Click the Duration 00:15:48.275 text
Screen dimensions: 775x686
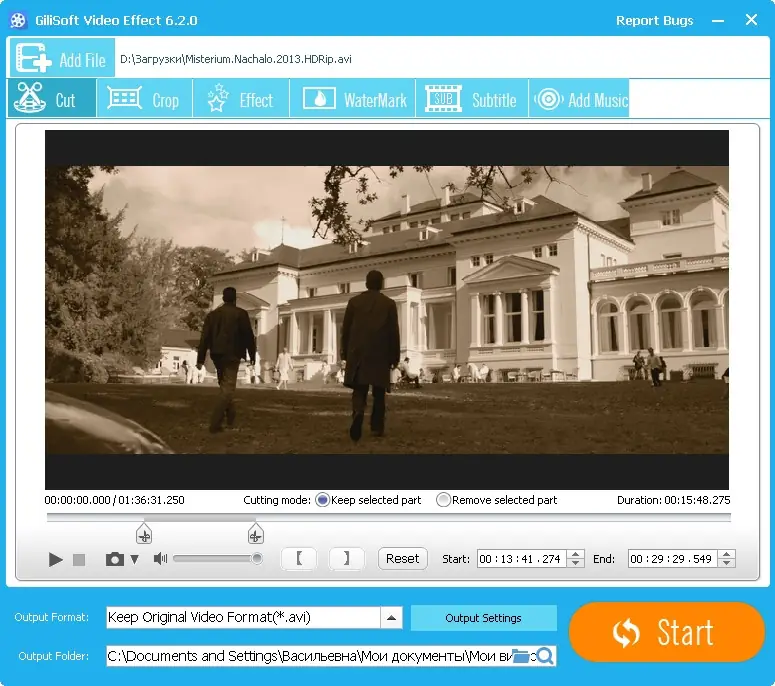pyautogui.click(x=673, y=500)
